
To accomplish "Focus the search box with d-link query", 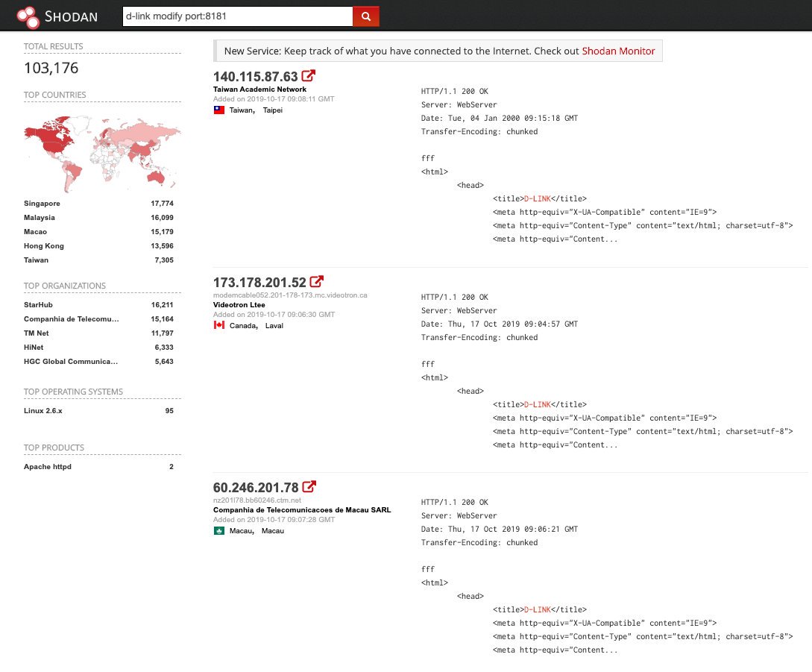I will pos(238,16).
